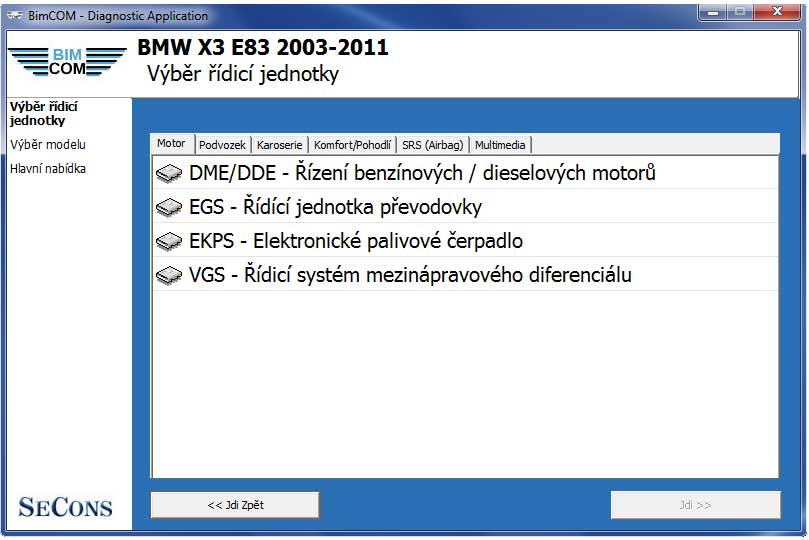Open the SRS (Airbag) tab
Image resolution: width=809 pixels, height=540 pixels.
pyautogui.click(x=433, y=145)
